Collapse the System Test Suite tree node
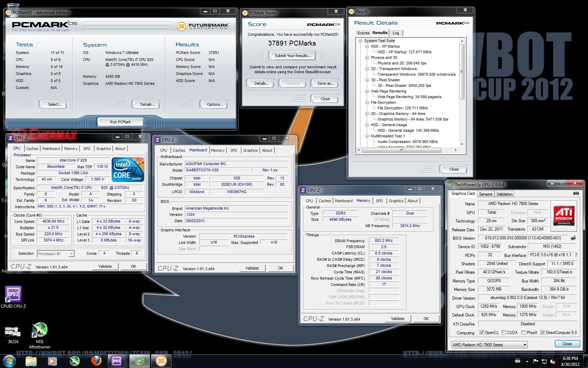Viewport: 588px width, 368px height. 360,41
